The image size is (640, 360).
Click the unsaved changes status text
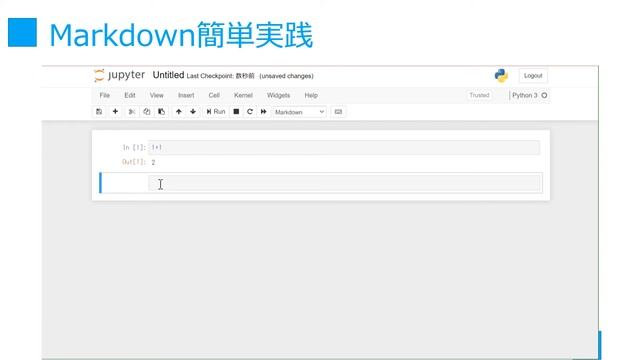tap(286, 76)
